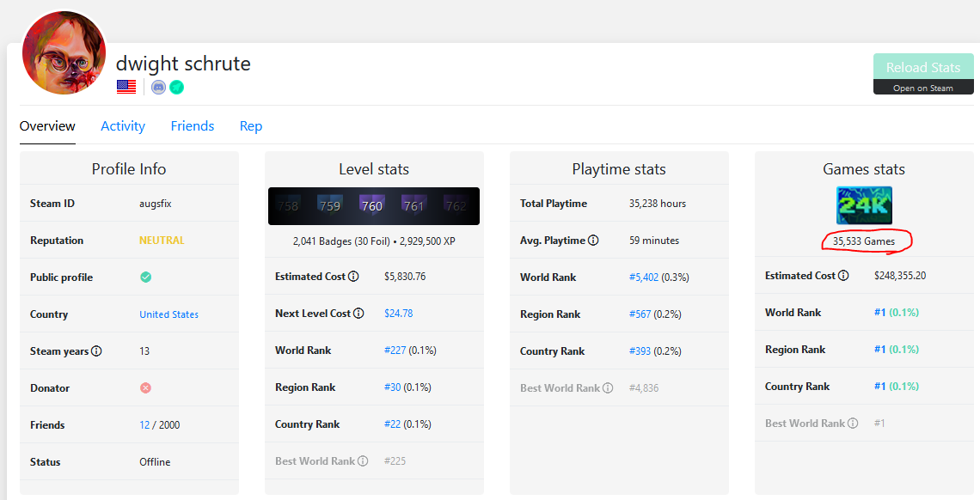The width and height of the screenshot is (980, 500).
Task: Click Playtime Best World Rank info icon
Action: coord(608,387)
